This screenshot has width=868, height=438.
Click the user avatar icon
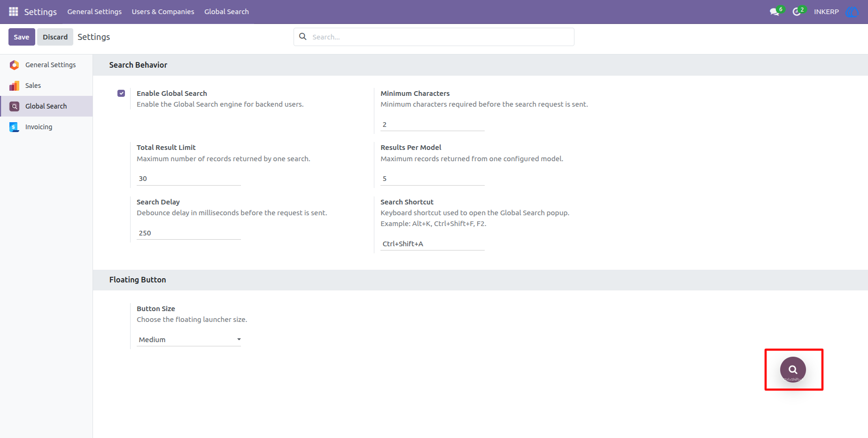[852, 12]
